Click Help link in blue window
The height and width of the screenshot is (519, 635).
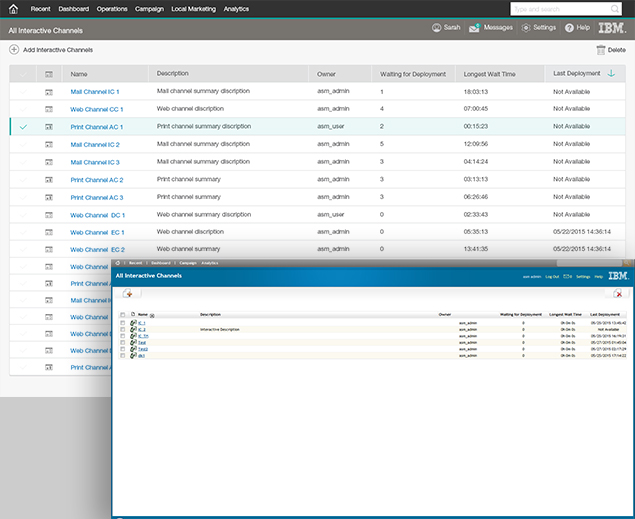click(x=599, y=277)
